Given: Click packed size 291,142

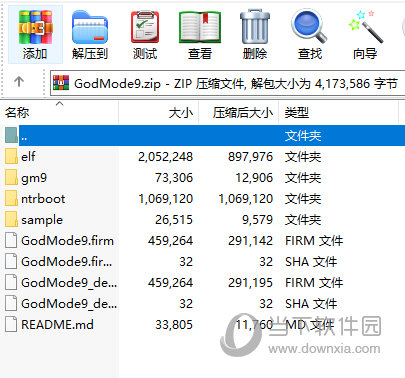Looking at the screenshot, I should [x=251, y=240].
